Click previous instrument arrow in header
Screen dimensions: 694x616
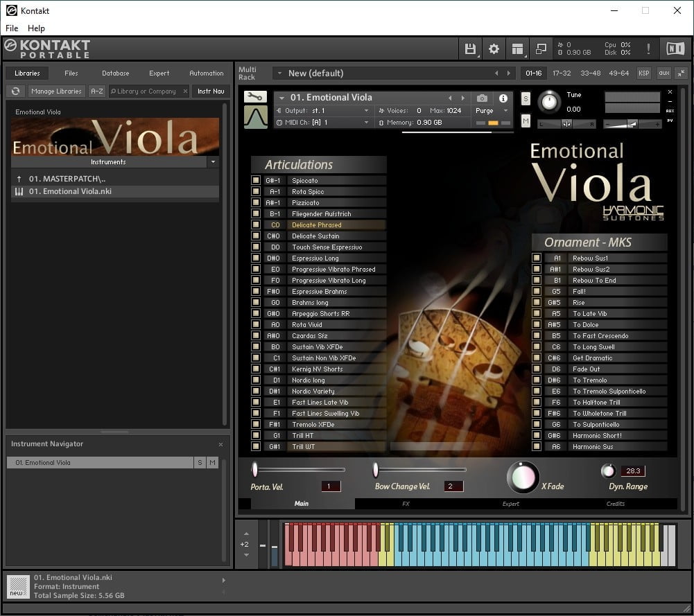pyautogui.click(x=450, y=98)
